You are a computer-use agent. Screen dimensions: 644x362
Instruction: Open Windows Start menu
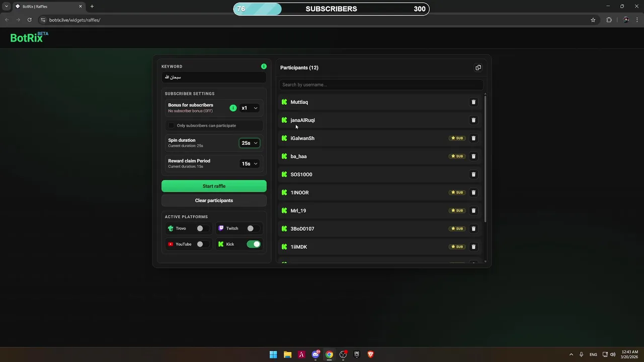click(x=273, y=354)
